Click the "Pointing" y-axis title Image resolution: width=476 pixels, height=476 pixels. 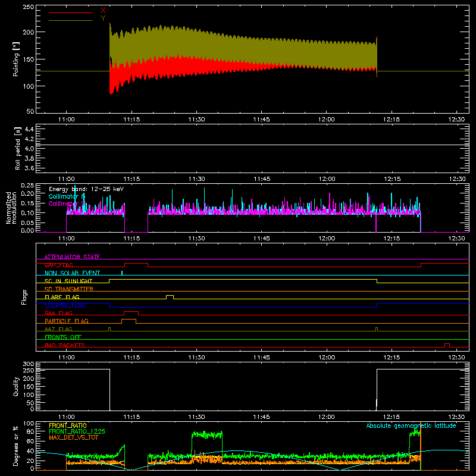16,59
